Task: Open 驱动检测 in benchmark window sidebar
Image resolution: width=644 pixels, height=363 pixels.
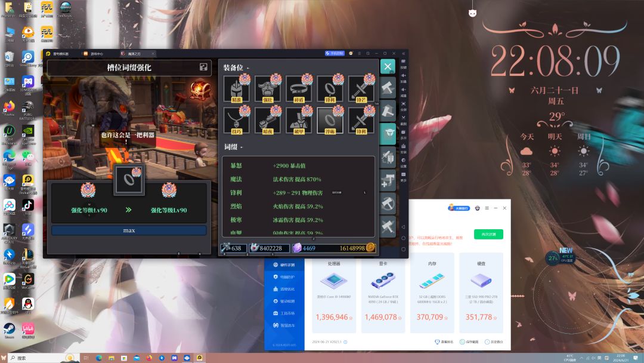Action: pos(284,302)
